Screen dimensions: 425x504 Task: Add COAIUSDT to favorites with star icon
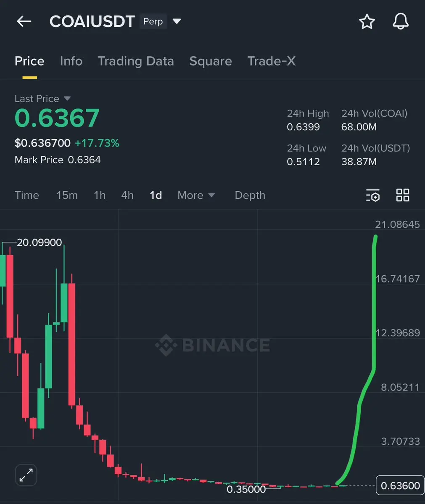[367, 21]
